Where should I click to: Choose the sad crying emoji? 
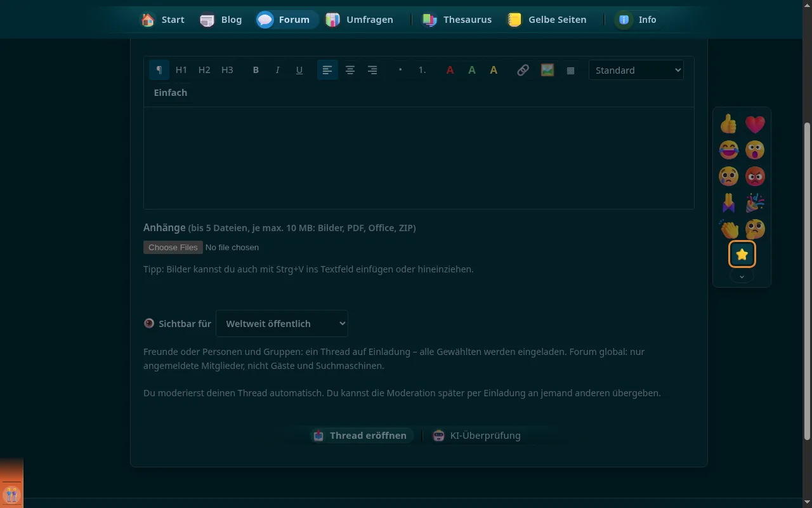(x=729, y=176)
